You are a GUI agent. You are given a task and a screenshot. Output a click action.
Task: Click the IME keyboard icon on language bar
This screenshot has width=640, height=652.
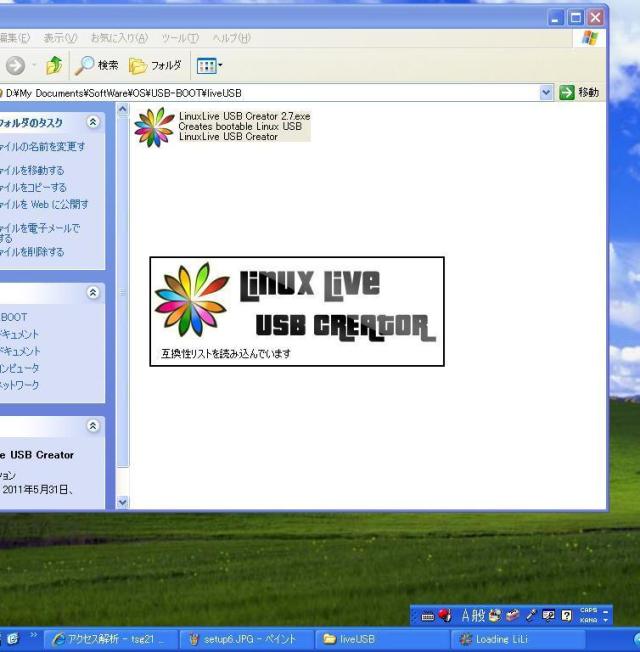(428, 616)
